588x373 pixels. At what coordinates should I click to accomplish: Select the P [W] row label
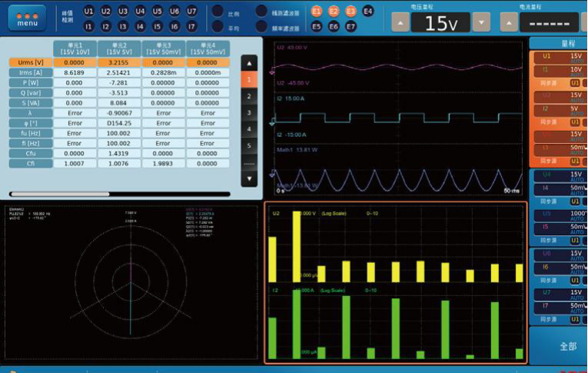pos(31,82)
